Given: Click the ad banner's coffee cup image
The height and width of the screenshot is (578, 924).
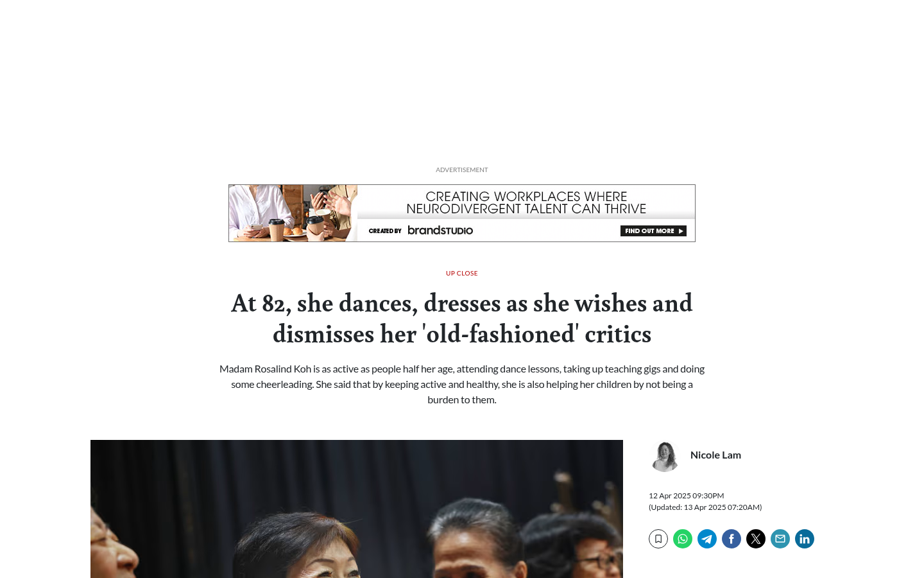Looking at the screenshot, I should 293,213.
